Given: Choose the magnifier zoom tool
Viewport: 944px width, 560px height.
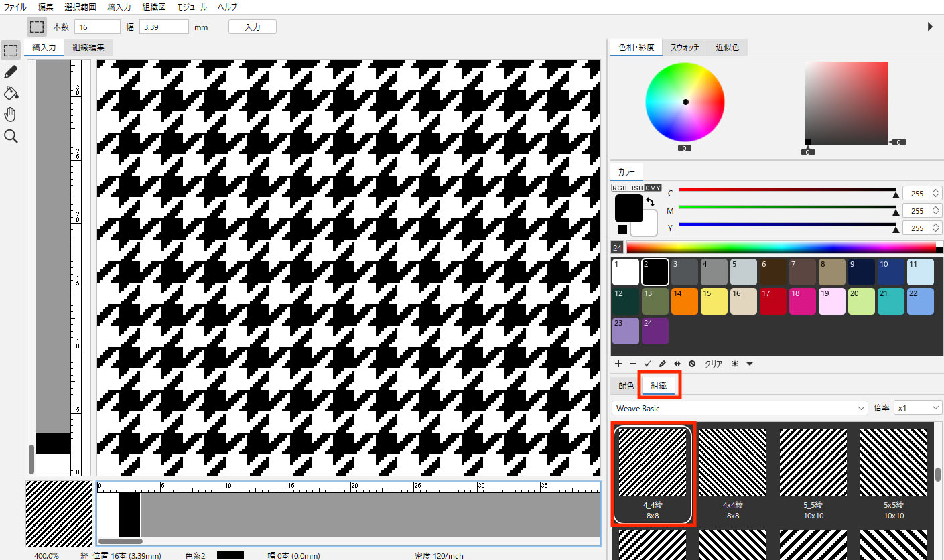Looking at the screenshot, I should click(10, 137).
